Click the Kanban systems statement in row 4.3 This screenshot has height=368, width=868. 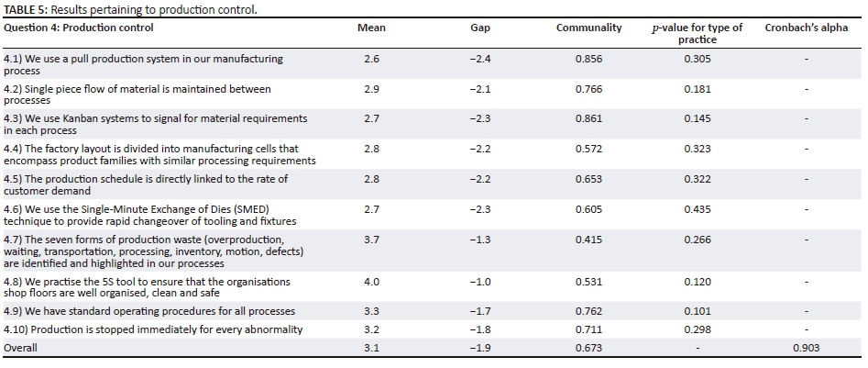coord(154,124)
